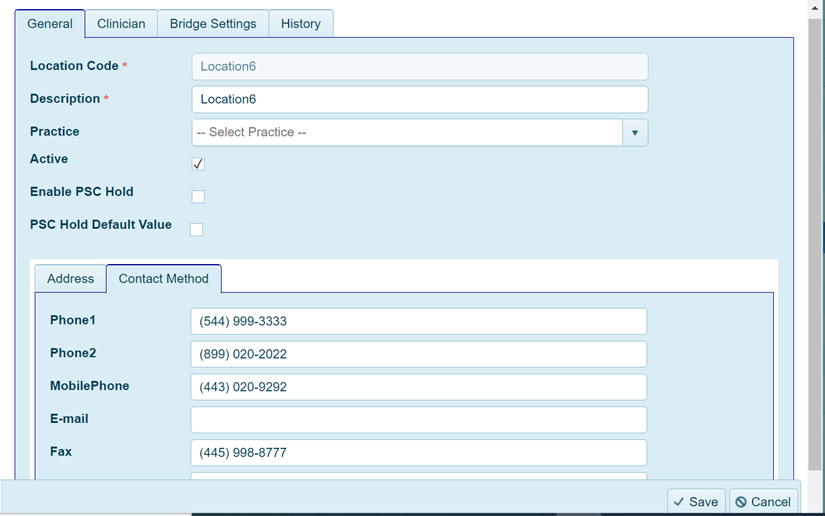Uncheck the Active checkbox
825x516 pixels.
pyautogui.click(x=198, y=164)
